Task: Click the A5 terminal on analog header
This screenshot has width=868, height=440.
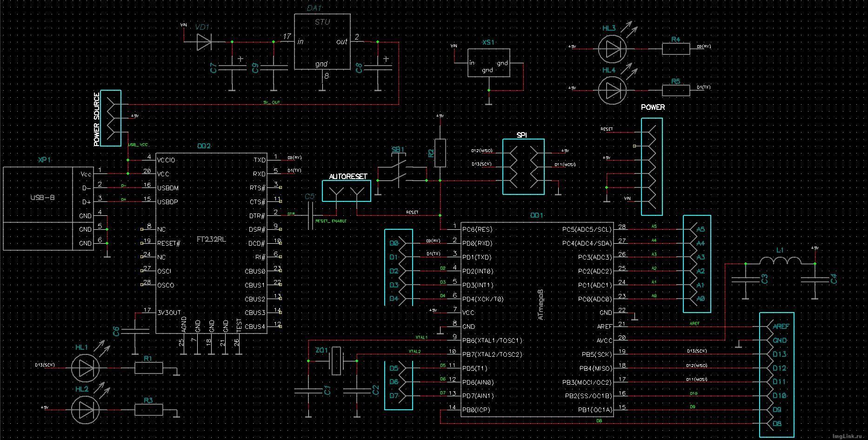Action: tap(700, 229)
